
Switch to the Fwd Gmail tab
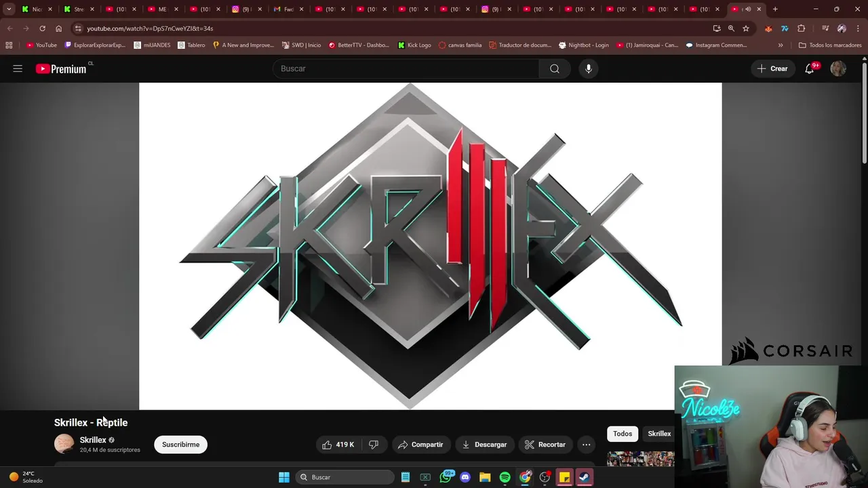[288, 9]
